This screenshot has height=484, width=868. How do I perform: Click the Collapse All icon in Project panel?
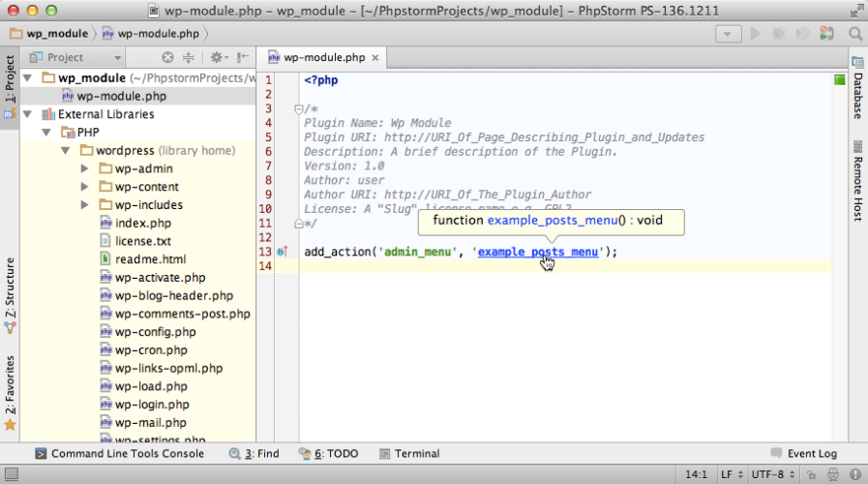click(189, 57)
